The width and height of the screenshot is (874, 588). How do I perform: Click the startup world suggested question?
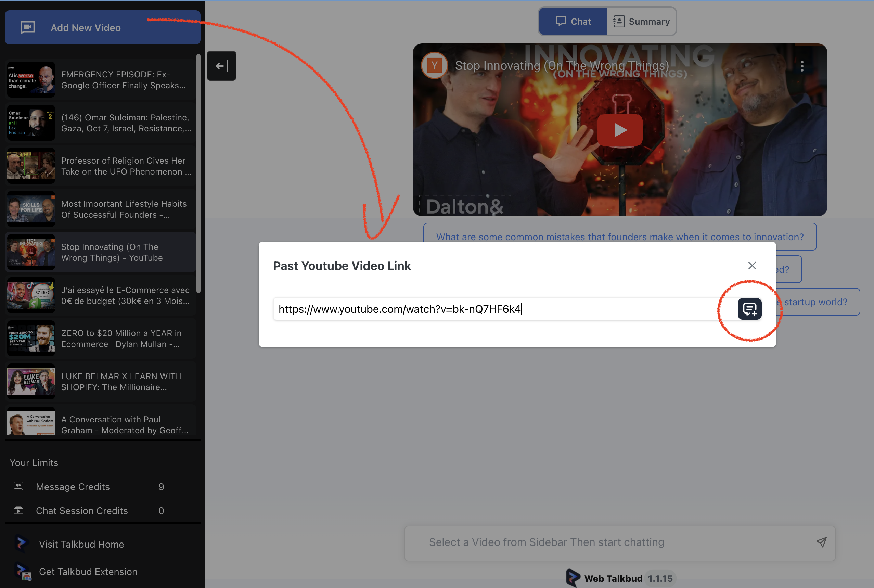coord(818,302)
